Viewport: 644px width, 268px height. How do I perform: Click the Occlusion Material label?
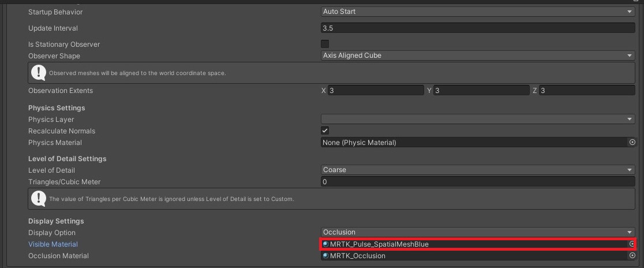(58, 256)
